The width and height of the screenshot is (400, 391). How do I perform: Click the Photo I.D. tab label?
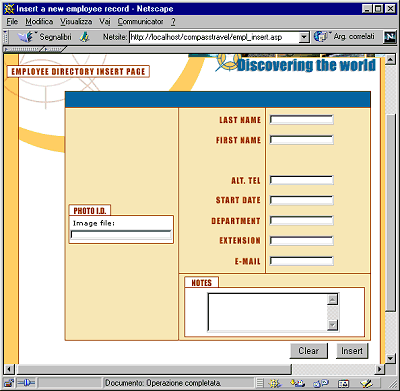click(x=90, y=211)
